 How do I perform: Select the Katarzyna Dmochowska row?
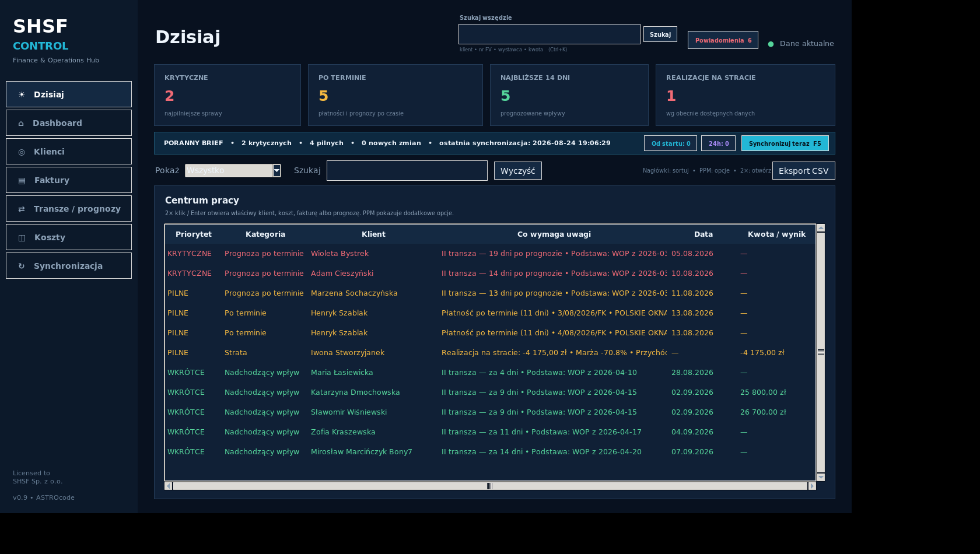490,392
